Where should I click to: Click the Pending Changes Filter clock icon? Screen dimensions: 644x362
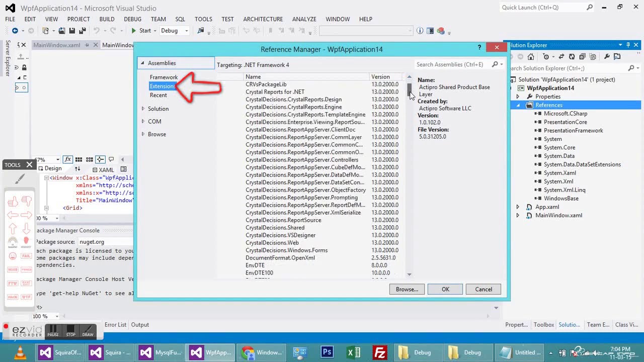546,57
